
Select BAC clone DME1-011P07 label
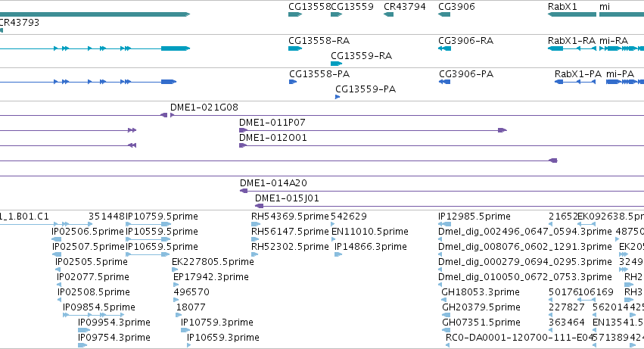click(272, 123)
